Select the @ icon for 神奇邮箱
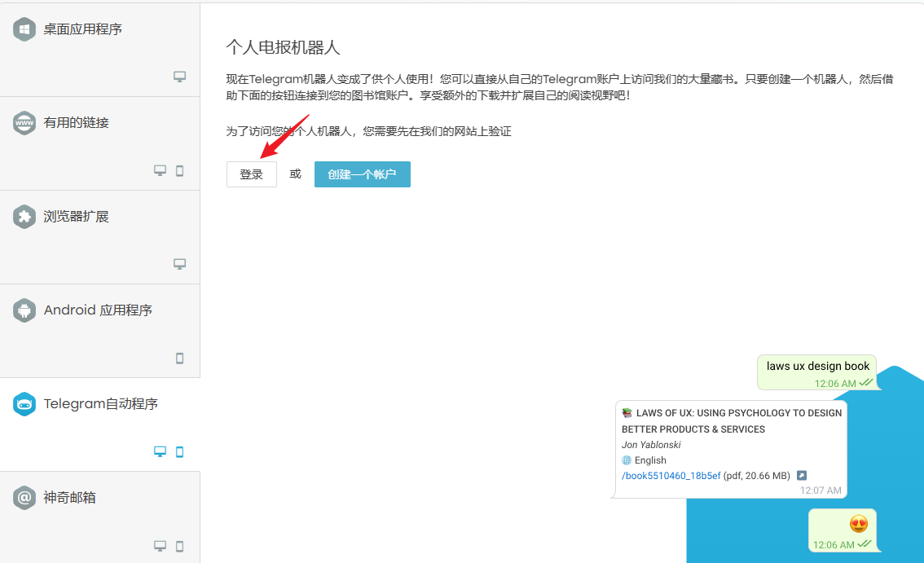This screenshot has height=563, width=924. 24,498
